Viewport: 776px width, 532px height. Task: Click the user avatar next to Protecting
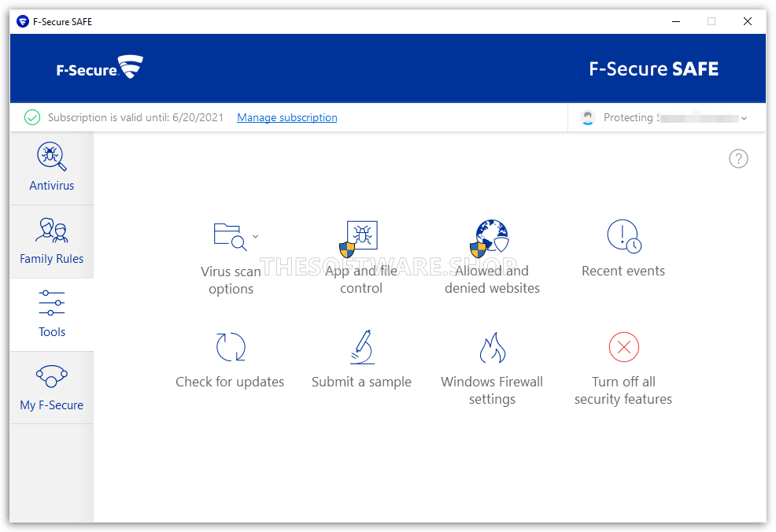click(x=587, y=117)
